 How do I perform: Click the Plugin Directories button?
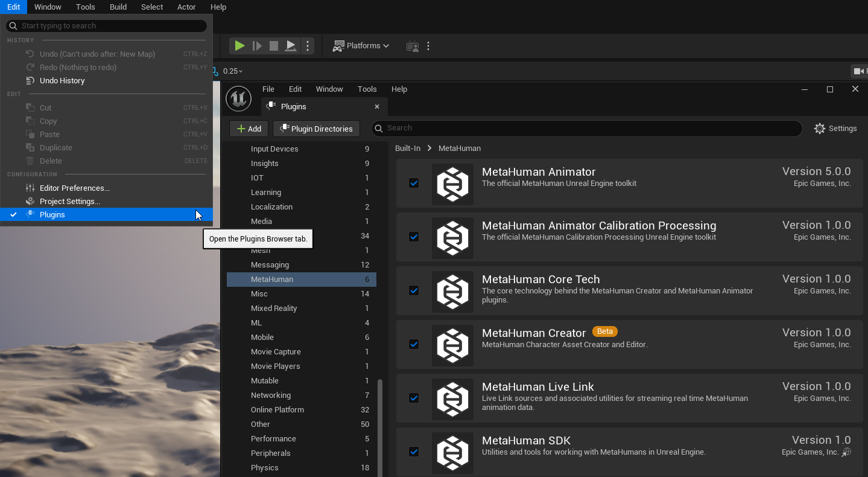point(316,129)
